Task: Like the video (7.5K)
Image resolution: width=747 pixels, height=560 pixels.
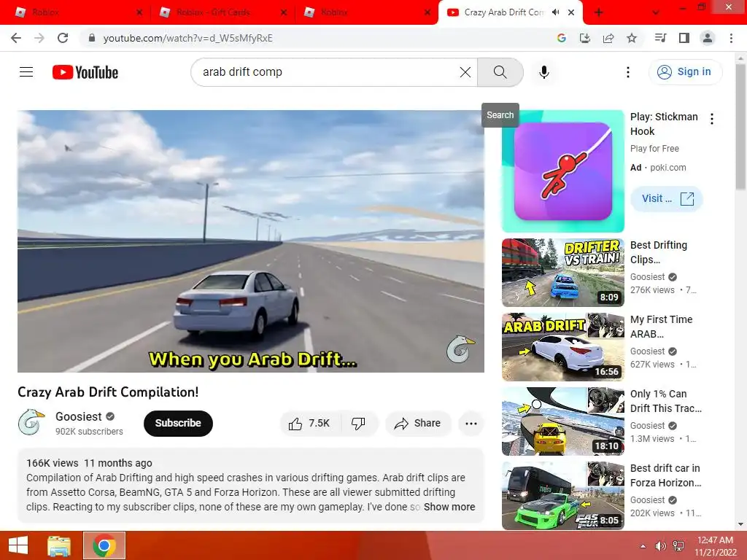Action: coord(309,423)
